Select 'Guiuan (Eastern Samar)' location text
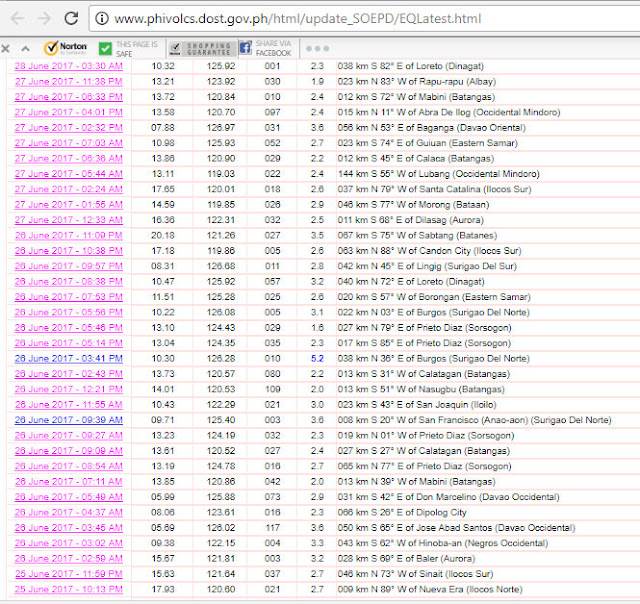640x604 pixels. 467,143
